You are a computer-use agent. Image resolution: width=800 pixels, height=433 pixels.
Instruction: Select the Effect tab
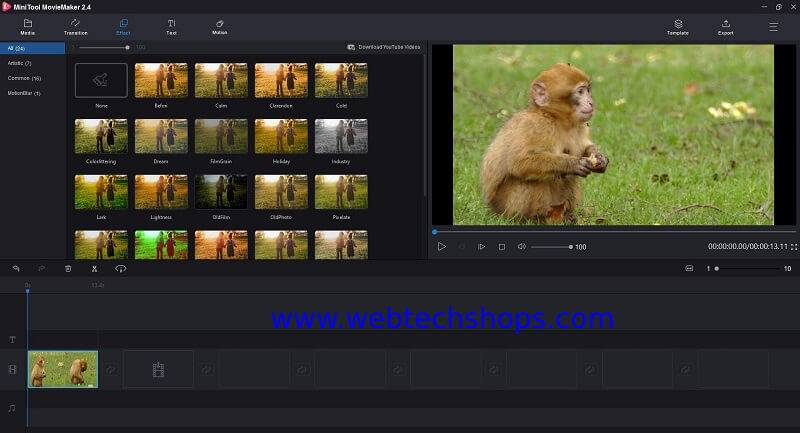123,27
